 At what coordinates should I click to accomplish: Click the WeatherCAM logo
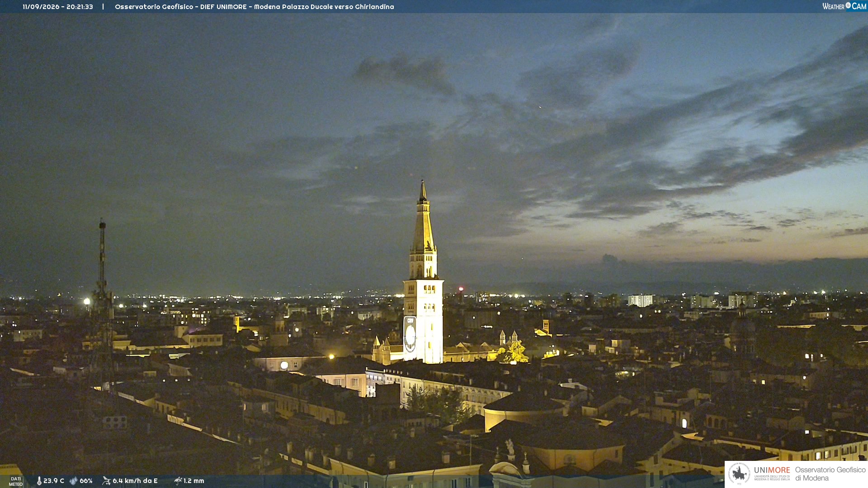pyautogui.click(x=844, y=6)
